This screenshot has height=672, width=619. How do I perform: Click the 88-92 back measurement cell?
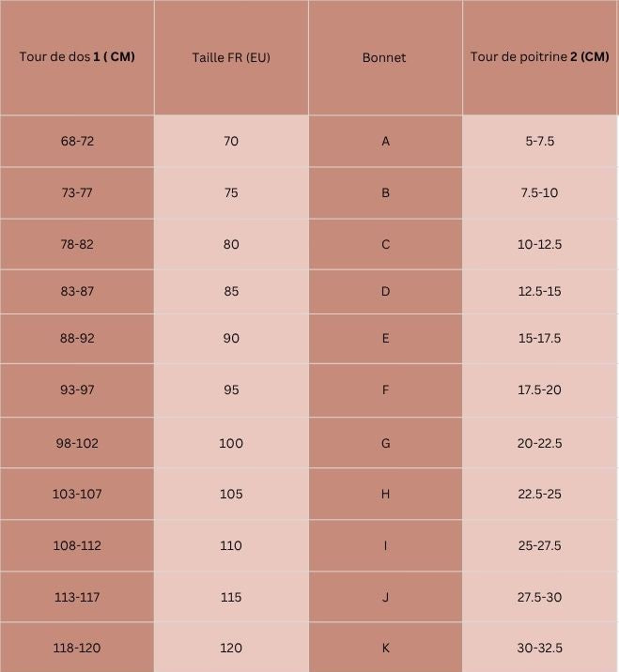77,338
